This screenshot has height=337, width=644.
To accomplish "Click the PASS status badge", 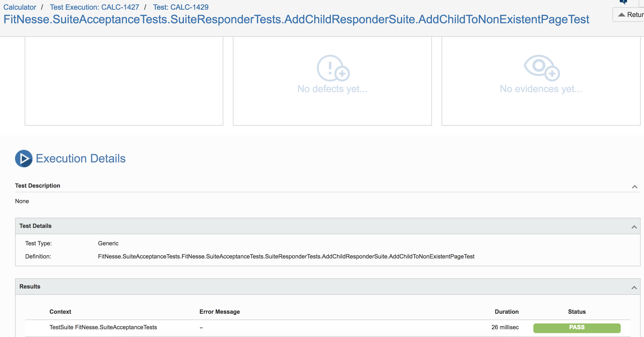I will click(577, 328).
